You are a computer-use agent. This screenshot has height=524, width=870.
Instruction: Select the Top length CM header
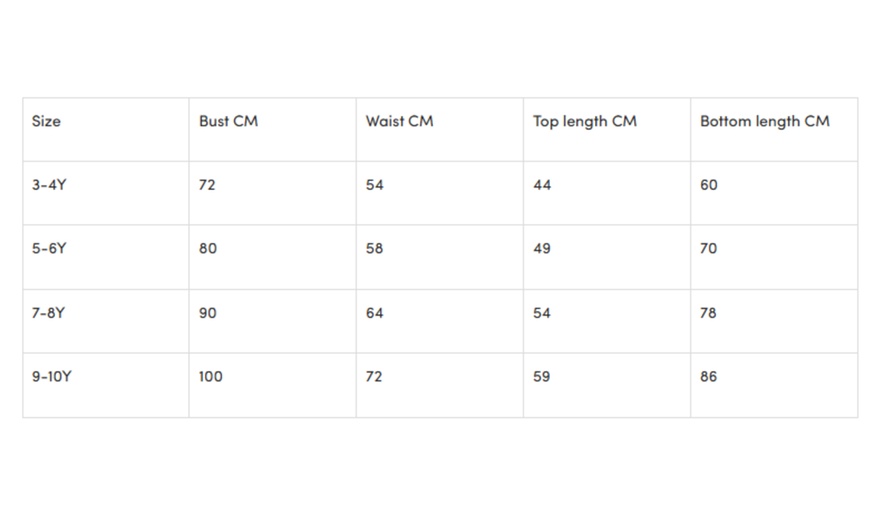pos(584,121)
